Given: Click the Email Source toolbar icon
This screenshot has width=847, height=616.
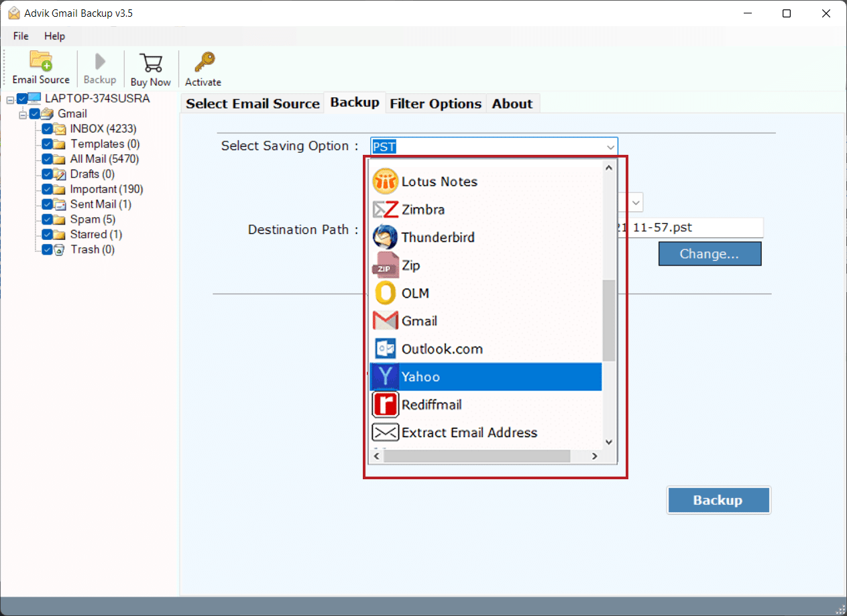Looking at the screenshot, I should tap(41, 61).
